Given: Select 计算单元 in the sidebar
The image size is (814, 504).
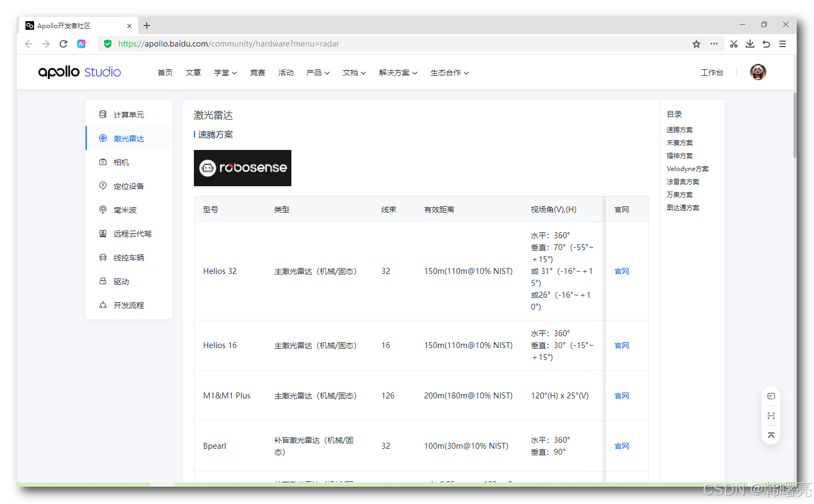Looking at the screenshot, I should (129, 115).
